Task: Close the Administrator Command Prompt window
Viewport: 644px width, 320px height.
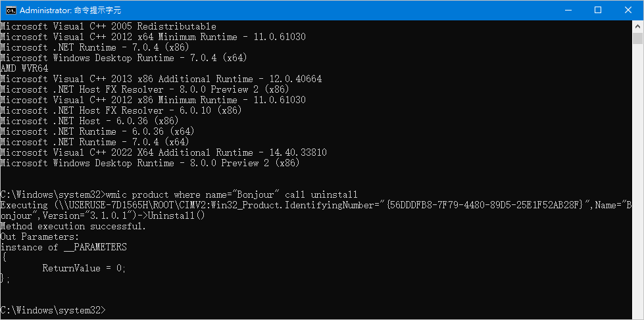Action: tap(628, 10)
